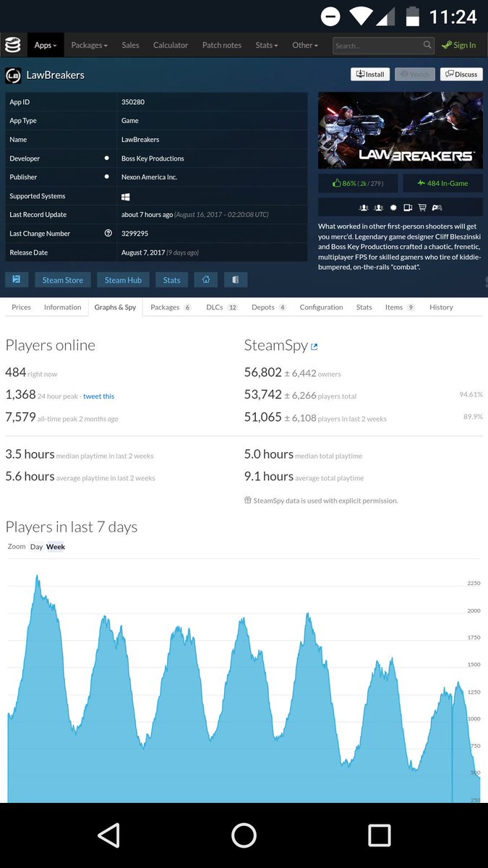Select the Graphs & Spy tab
Viewport: 488px width, 868px height.
[x=115, y=307]
